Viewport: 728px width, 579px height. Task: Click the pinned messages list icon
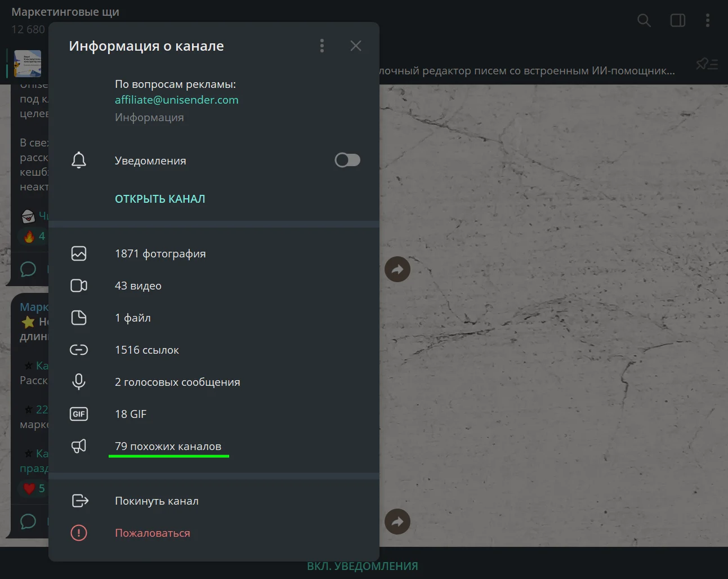tap(707, 64)
